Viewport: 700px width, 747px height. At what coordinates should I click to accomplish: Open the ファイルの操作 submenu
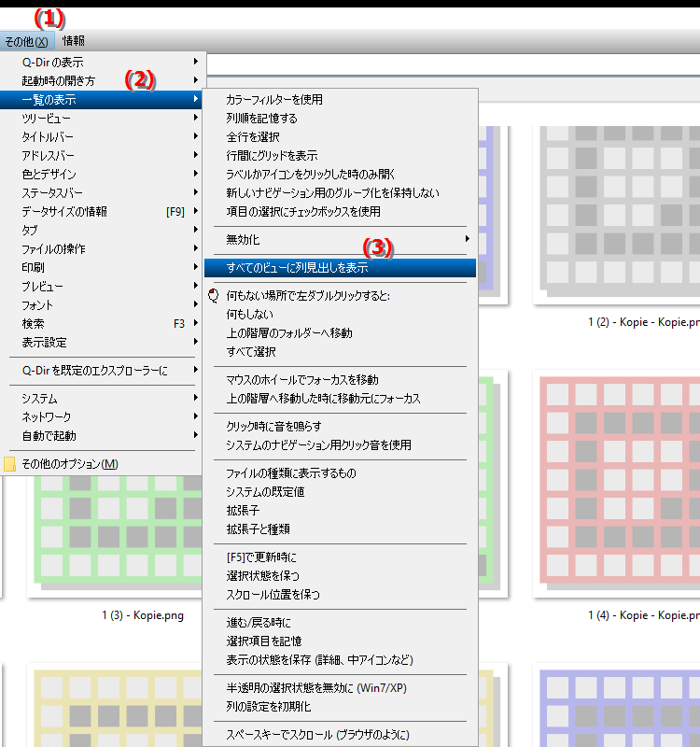[x=101, y=248]
